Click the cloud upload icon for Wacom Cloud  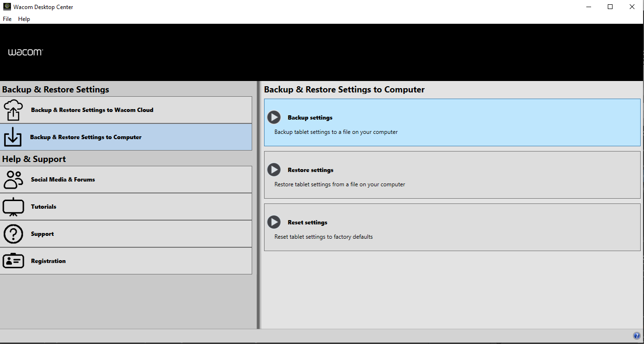[13, 110]
